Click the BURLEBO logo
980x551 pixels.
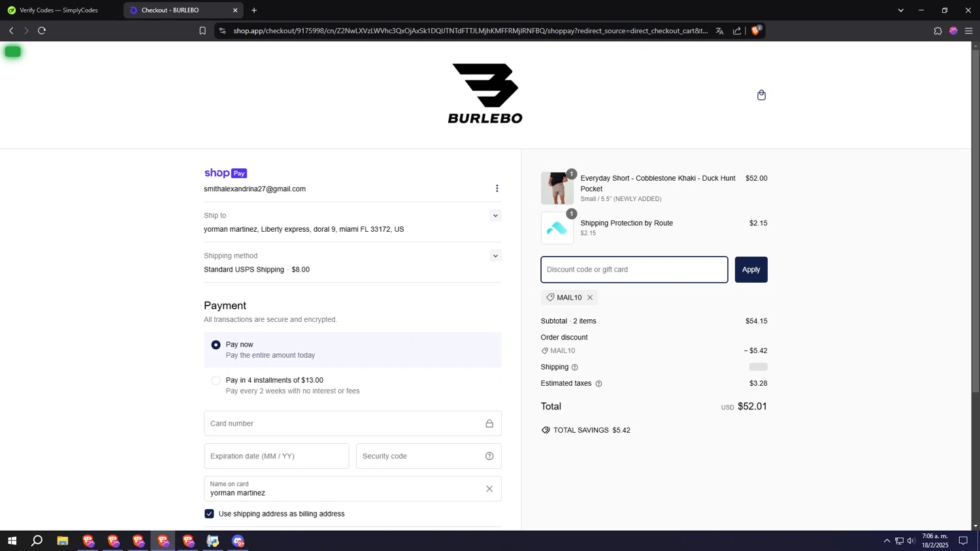485,93
